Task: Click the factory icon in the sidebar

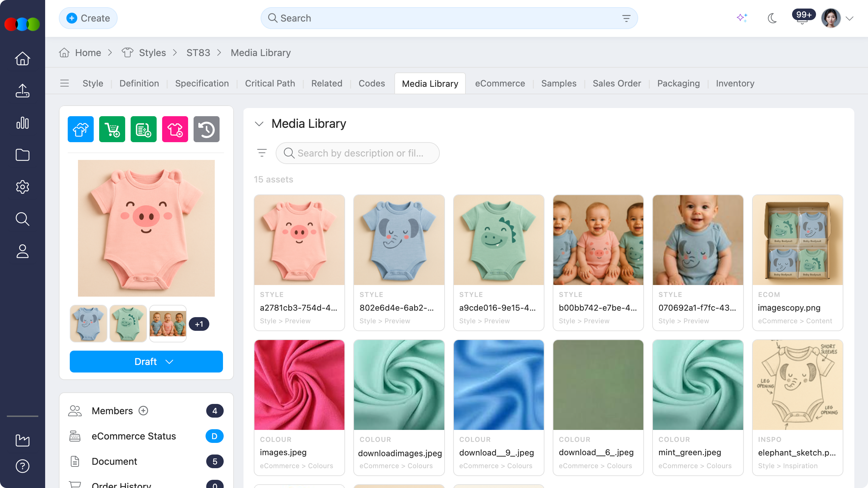Action: click(23, 440)
